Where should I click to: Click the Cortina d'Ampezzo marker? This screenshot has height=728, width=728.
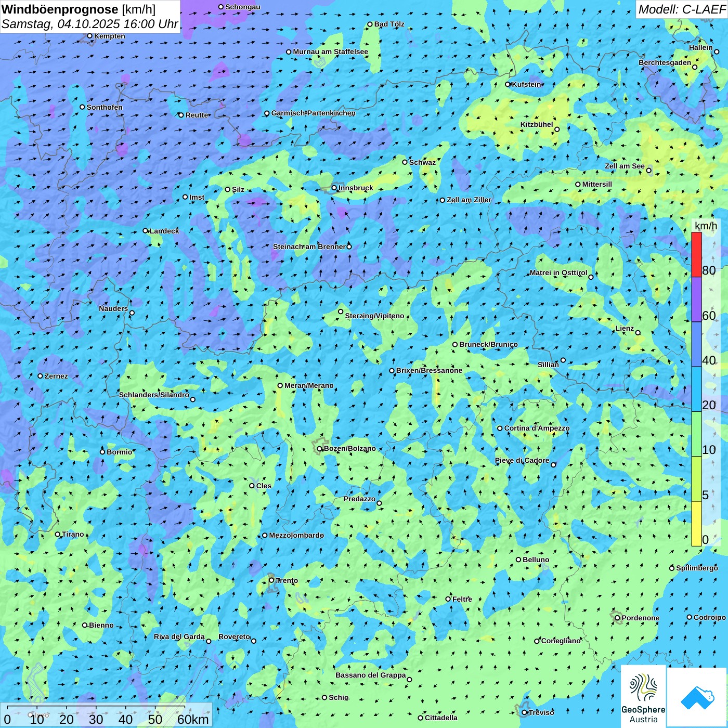(500, 428)
